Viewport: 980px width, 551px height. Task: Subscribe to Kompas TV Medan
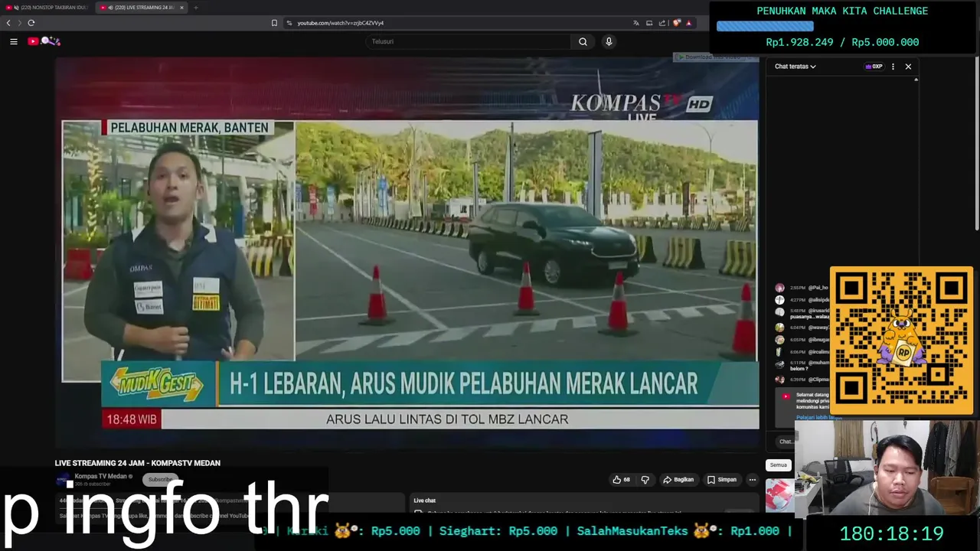[160, 480]
